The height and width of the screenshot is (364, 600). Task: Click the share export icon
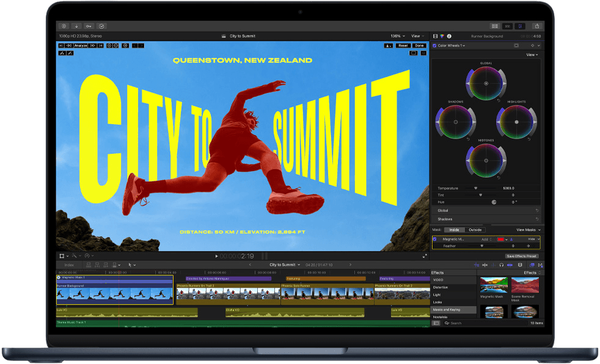click(x=537, y=26)
